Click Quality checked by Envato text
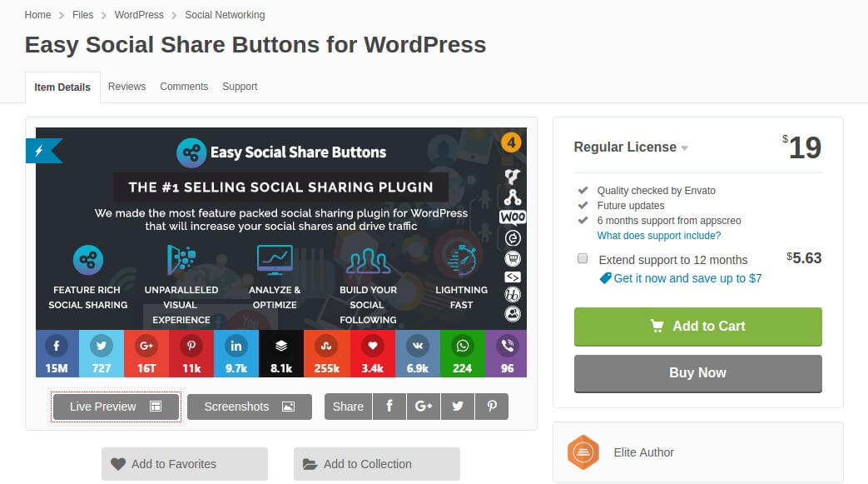 [x=656, y=191]
